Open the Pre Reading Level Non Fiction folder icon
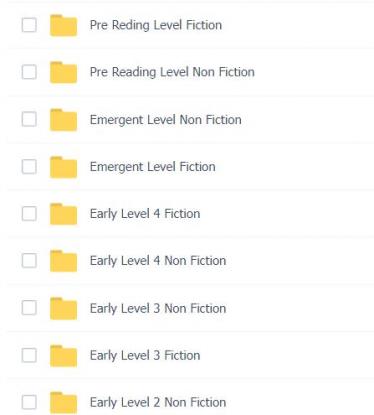 pos(63,72)
